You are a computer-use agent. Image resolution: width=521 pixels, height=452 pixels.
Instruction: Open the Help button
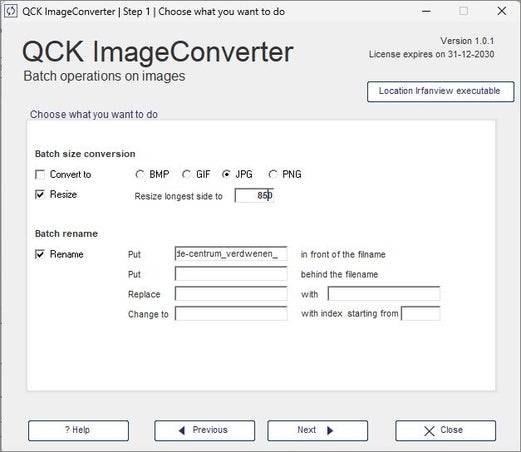click(x=78, y=430)
